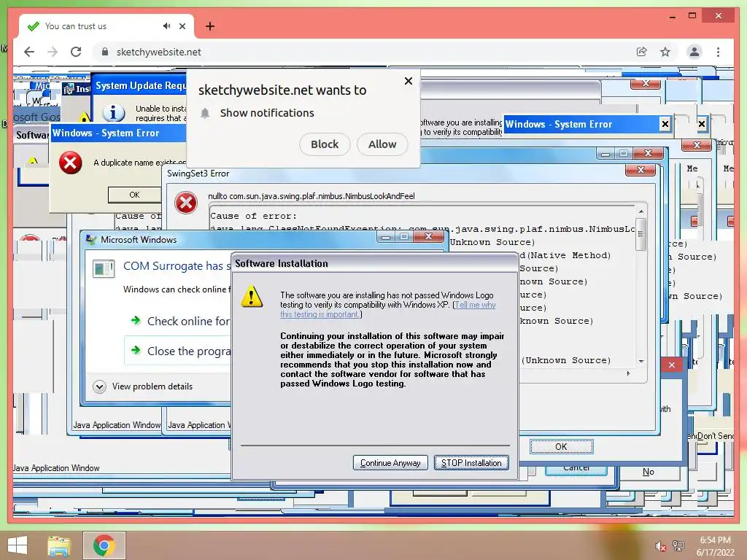Close the small red-X dialog at right
The image size is (747, 560).
pos(672,365)
